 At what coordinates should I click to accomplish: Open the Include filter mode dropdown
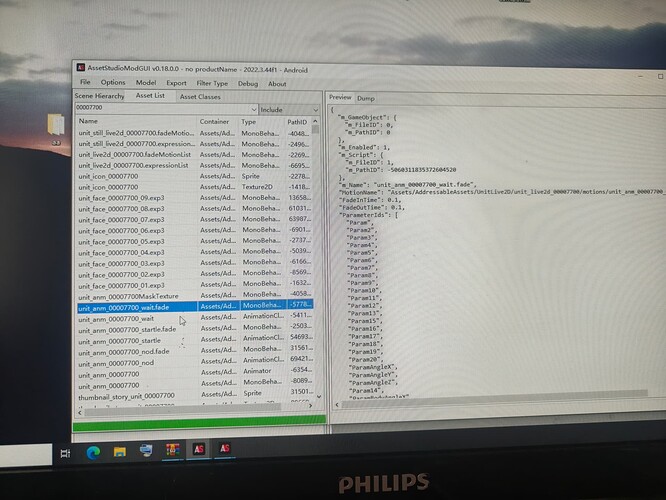(x=289, y=110)
